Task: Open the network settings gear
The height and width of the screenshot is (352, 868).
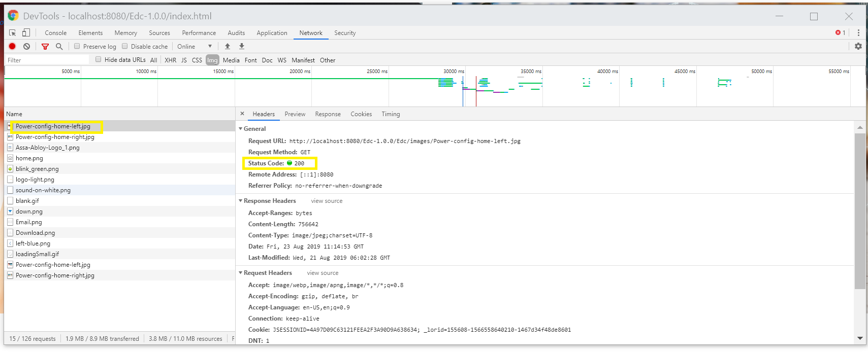Action: point(858,46)
